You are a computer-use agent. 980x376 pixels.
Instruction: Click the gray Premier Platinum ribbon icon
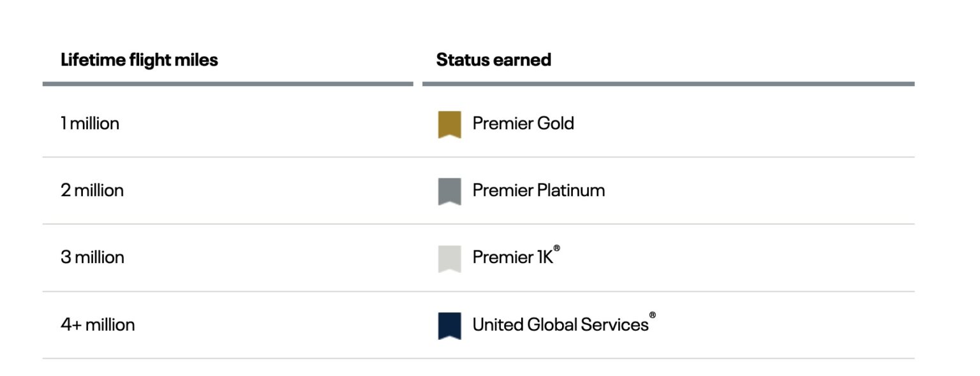coord(449,191)
